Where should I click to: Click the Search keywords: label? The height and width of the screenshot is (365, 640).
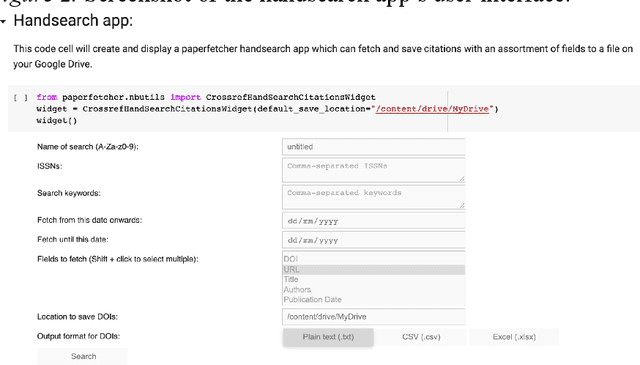pyautogui.click(x=69, y=193)
